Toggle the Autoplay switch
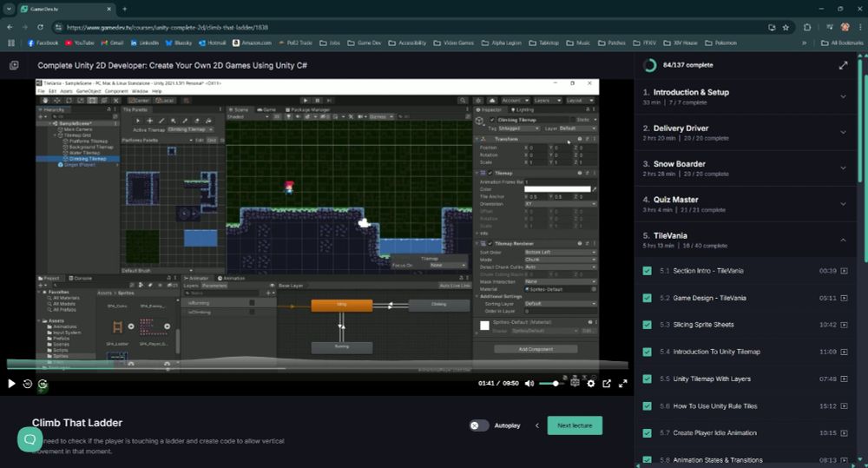 (479, 425)
